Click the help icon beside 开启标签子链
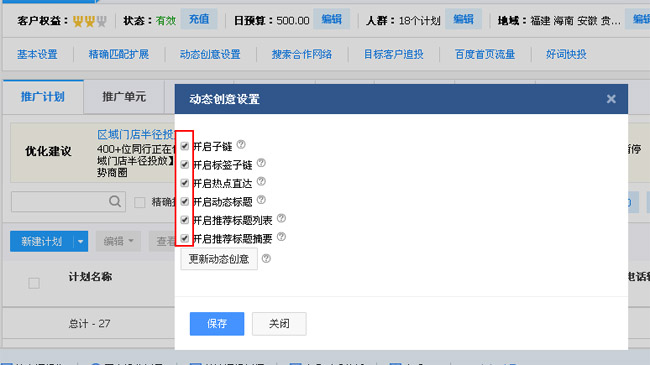 (x=261, y=163)
